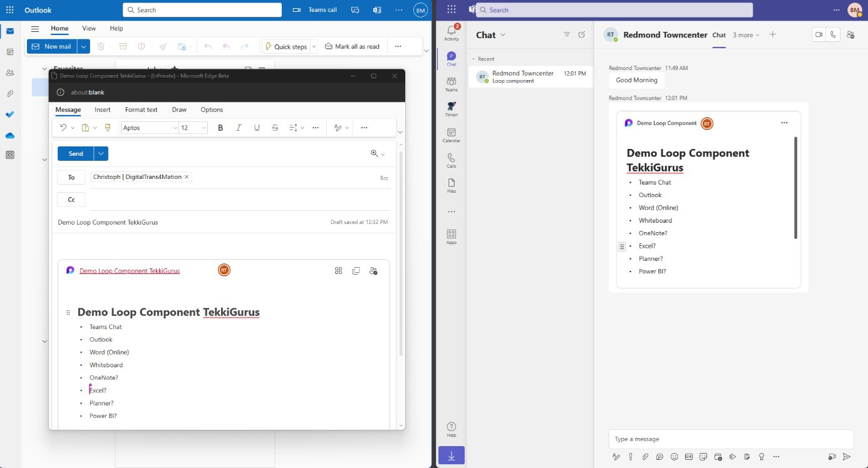Switch to the Options tab in compose
Viewport: 868px width, 468px height.
click(x=212, y=109)
